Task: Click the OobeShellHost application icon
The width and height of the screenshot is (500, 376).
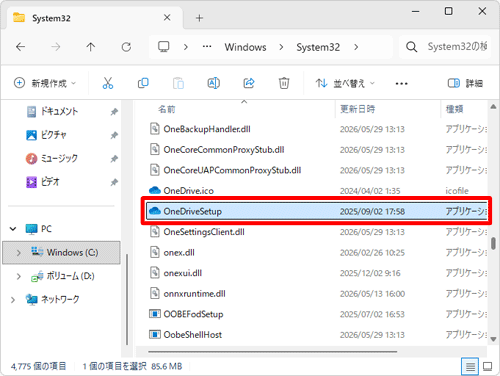Action: coord(155,335)
